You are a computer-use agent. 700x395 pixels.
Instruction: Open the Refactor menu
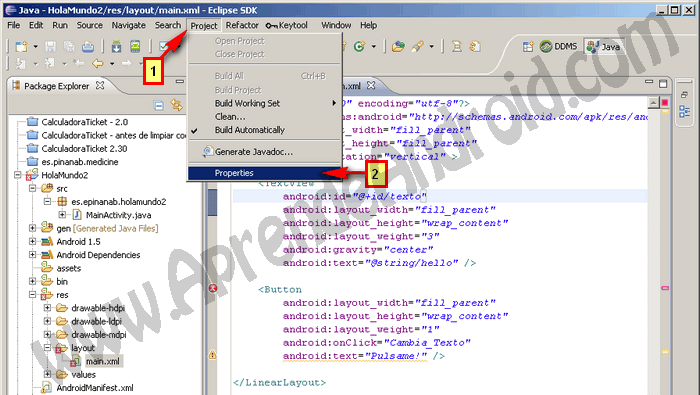[242, 25]
